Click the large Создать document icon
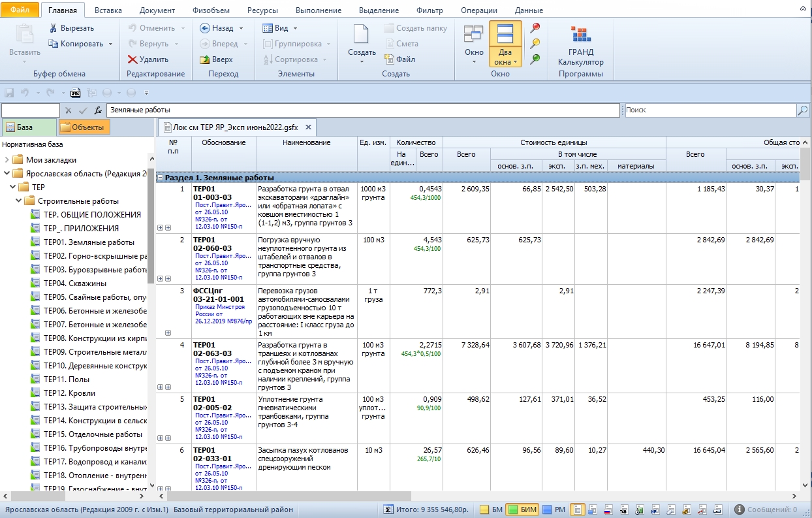Screen dimensions: 812x518 coord(362,44)
